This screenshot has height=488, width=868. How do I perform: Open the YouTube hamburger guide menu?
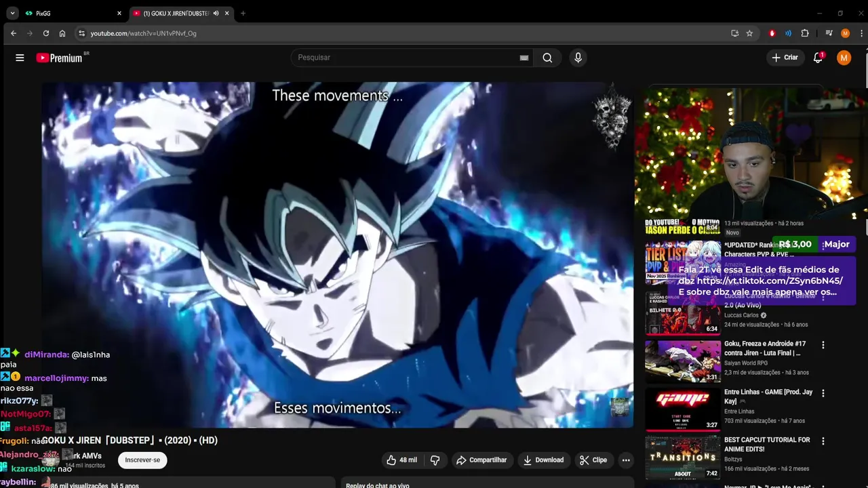coord(20,58)
